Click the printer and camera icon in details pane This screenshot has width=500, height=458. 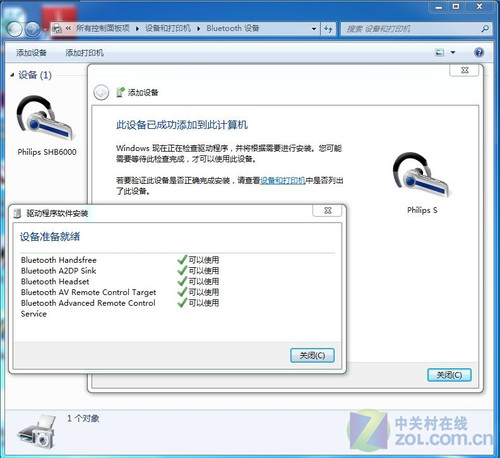point(37,432)
